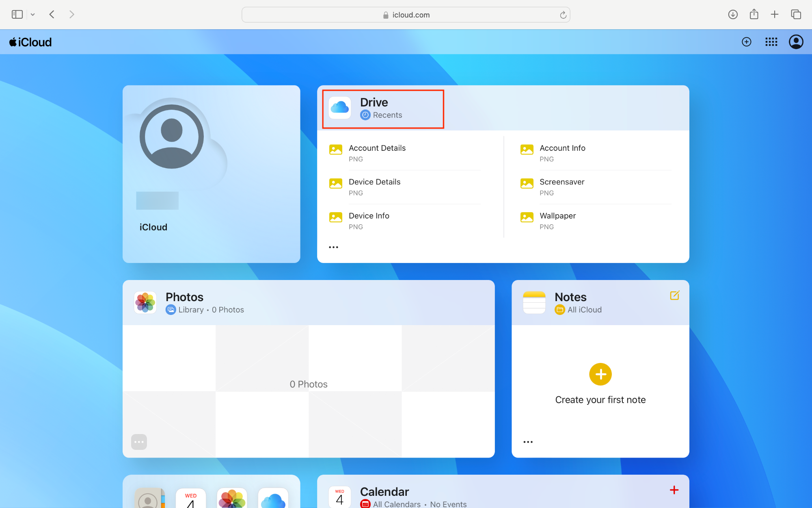Open a new Safari tab
The width and height of the screenshot is (812, 508).
pyautogui.click(x=775, y=15)
